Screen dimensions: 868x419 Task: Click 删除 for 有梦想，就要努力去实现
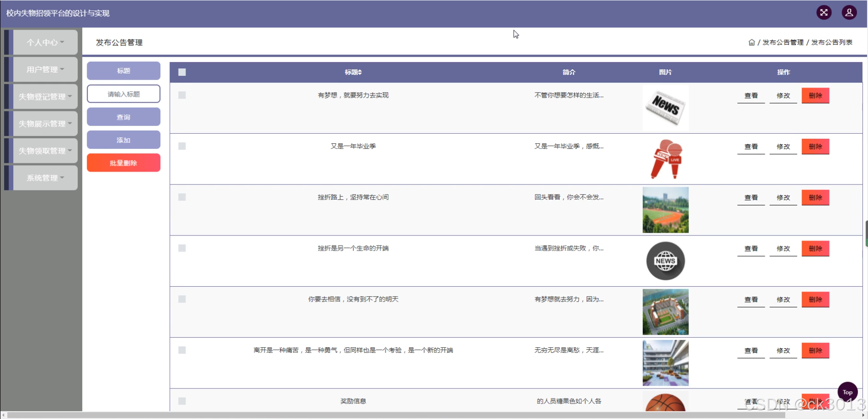click(815, 95)
